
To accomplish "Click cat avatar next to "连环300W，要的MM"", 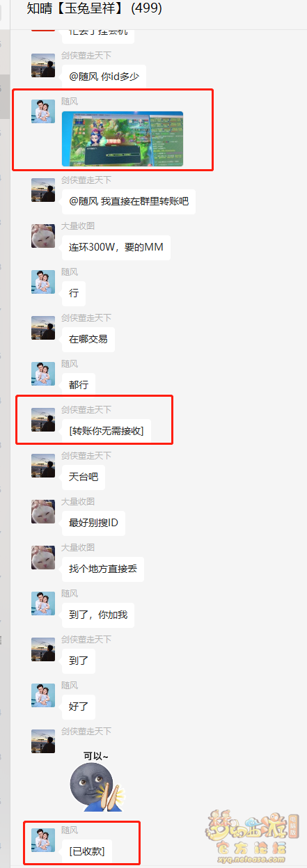I will 43,236.
